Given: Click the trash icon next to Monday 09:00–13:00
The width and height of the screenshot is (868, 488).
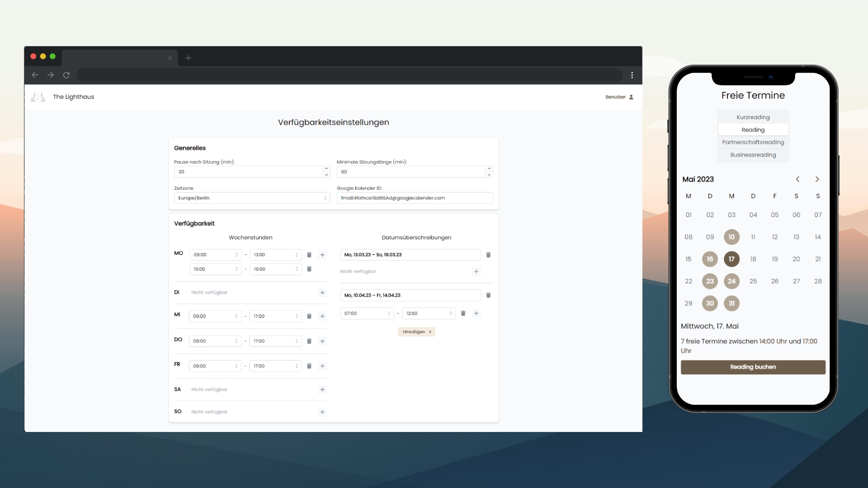Looking at the screenshot, I should pyautogui.click(x=309, y=254).
